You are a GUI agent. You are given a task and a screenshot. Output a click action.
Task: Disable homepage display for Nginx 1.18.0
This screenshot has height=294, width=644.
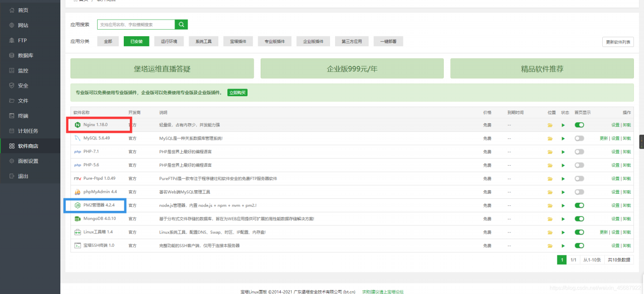coord(579,125)
